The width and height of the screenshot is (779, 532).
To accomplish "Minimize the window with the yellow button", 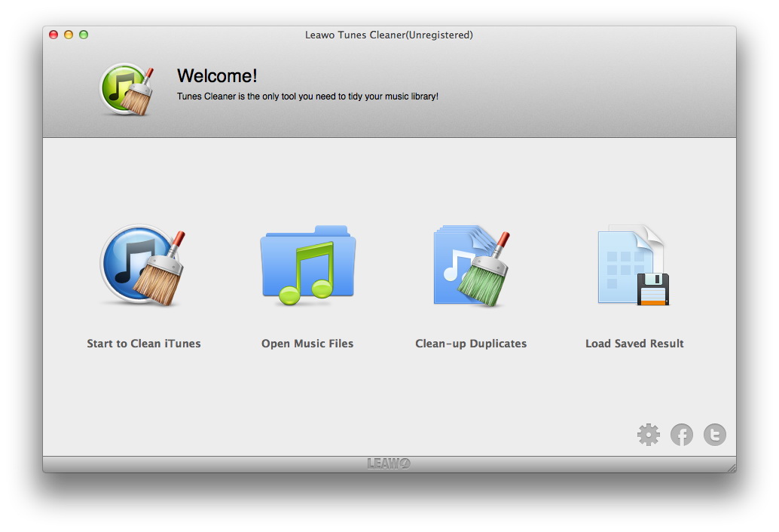I will (69, 35).
